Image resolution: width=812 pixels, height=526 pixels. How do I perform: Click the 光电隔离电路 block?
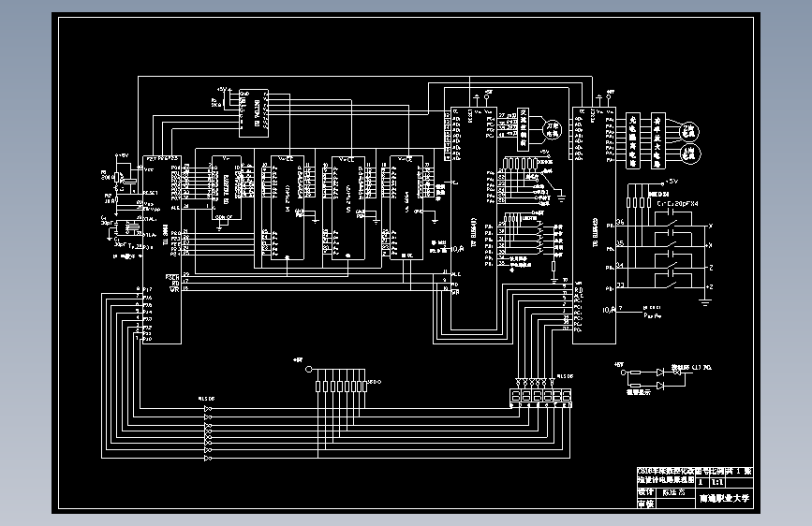click(632, 140)
